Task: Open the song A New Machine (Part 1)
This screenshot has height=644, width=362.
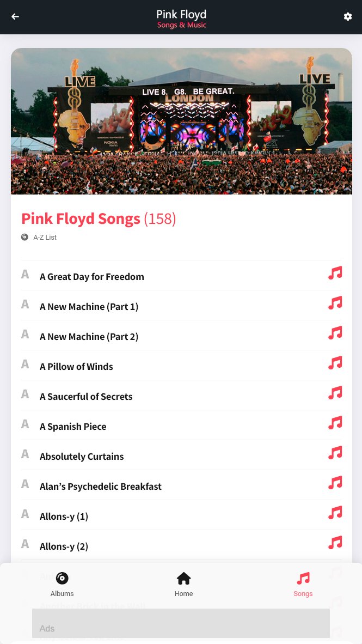Action: pyautogui.click(x=89, y=307)
